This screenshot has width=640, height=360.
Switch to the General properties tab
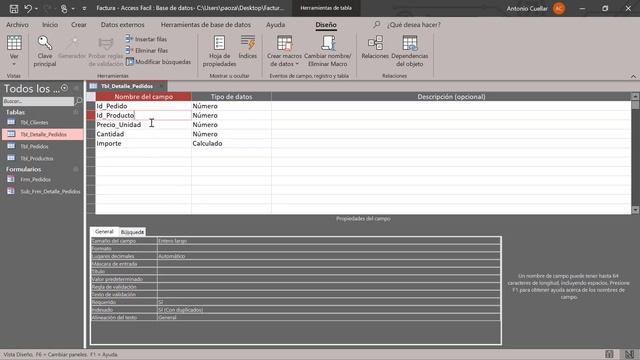point(104,231)
